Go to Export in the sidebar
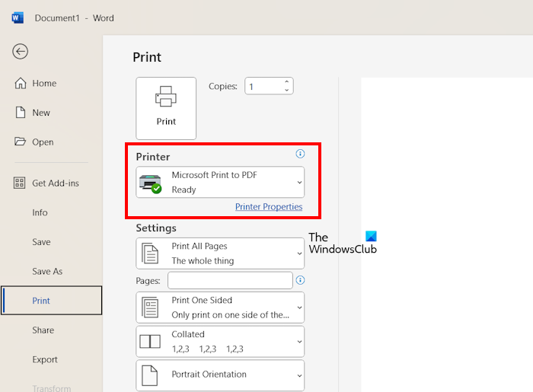Viewport: 533px width, 392px height. 44,359
